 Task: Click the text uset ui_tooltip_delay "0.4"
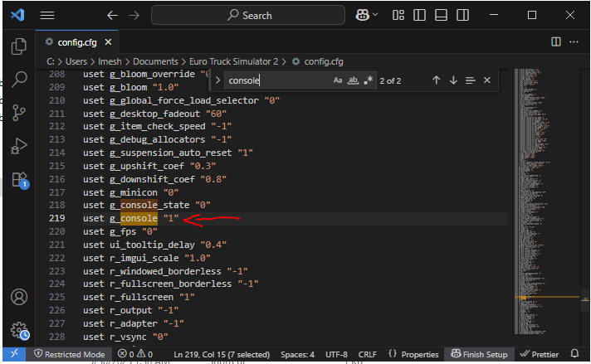[155, 245]
